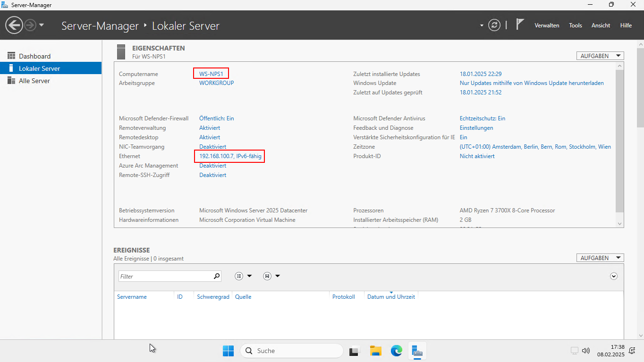Click Ethernet 192.168.100.7 link
This screenshot has width=644, height=362.
[x=230, y=156]
